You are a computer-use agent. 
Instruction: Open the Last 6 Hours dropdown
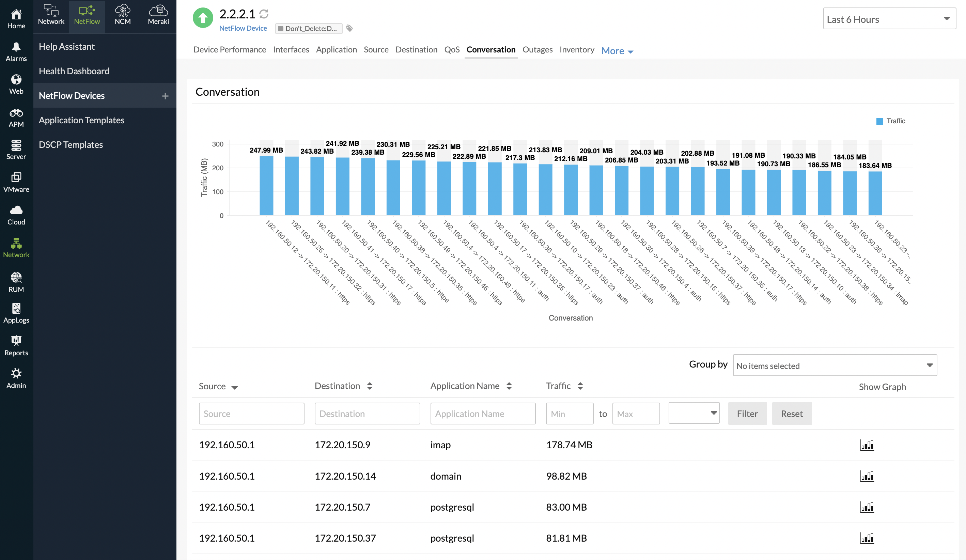pyautogui.click(x=889, y=19)
